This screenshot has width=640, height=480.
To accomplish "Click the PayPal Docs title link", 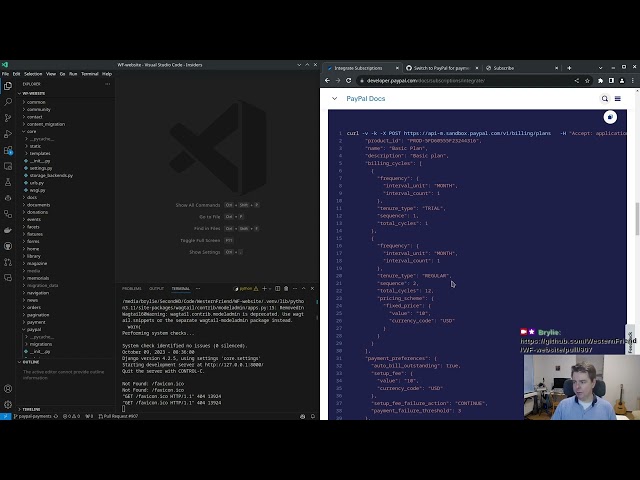I will (x=366, y=98).
